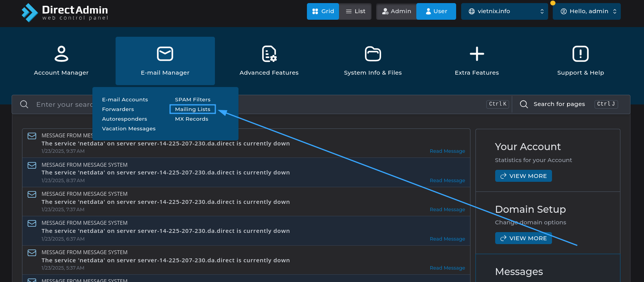Click Read Message for the 6:37 AM message
The image size is (644, 282).
coord(447,239)
